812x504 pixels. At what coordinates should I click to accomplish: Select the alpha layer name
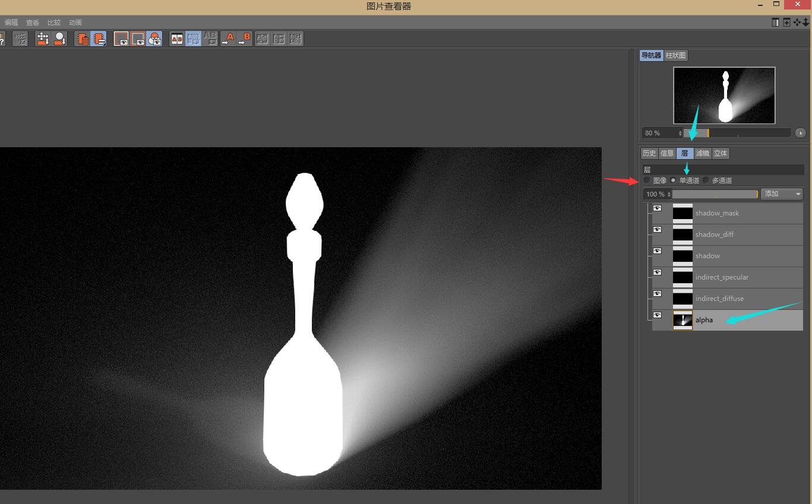coord(704,320)
